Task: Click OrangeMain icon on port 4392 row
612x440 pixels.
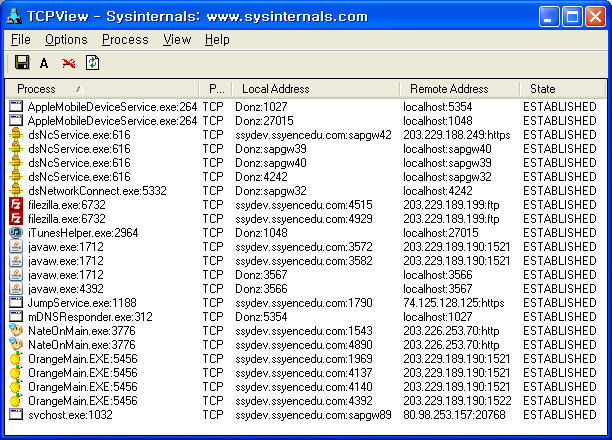Action: pyautogui.click(x=16, y=401)
